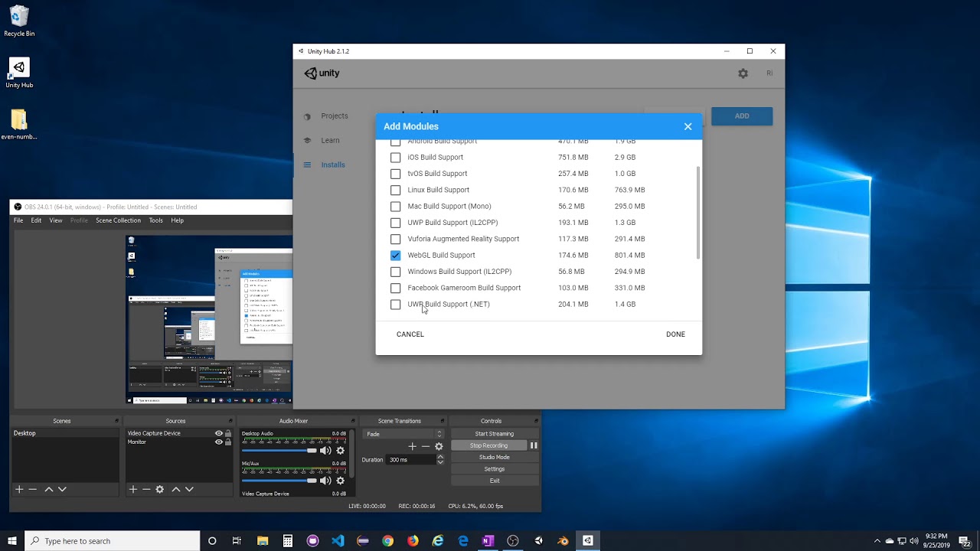Mute the Desktop Audio speaker icon
The height and width of the screenshot is (551, 980).
pyautogui.click(x=325, y=451)
